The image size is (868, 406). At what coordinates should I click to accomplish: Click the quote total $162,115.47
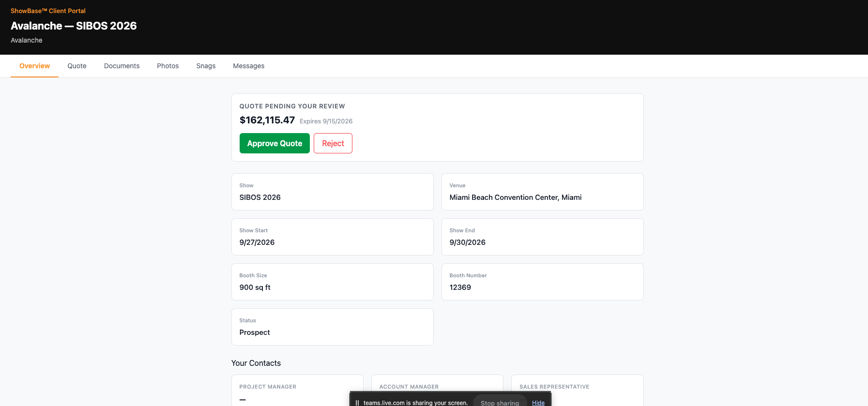267,120
